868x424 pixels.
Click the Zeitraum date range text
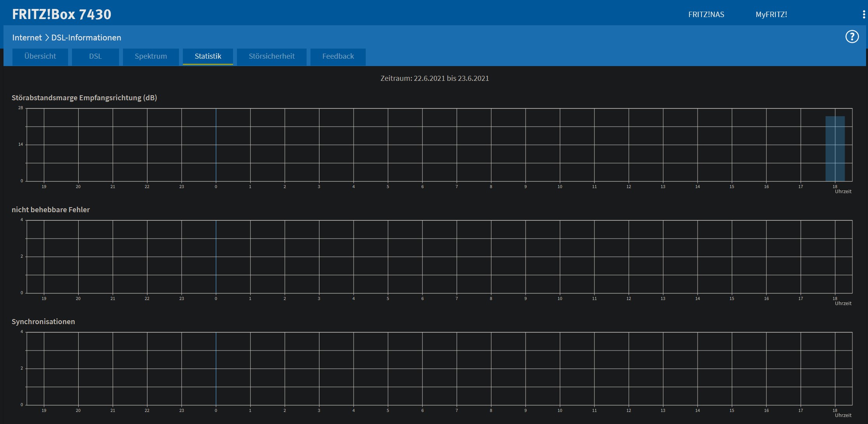(x=434, y=78)
